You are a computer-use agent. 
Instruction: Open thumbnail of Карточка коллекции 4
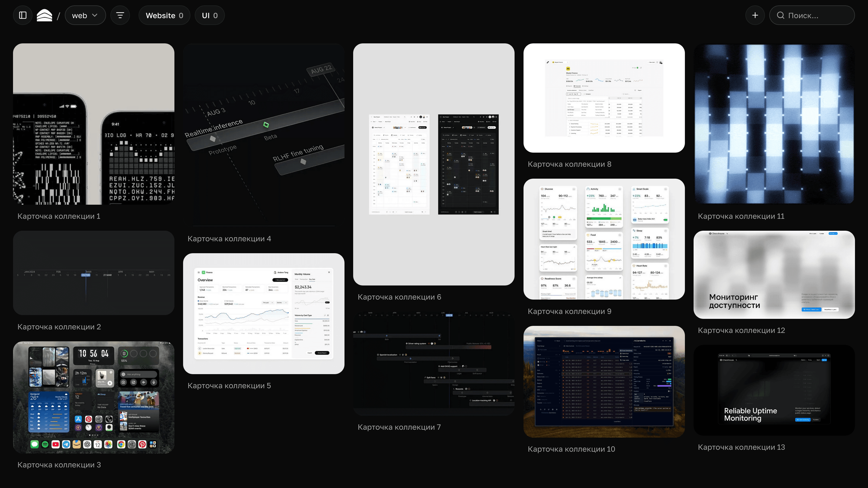264,135
